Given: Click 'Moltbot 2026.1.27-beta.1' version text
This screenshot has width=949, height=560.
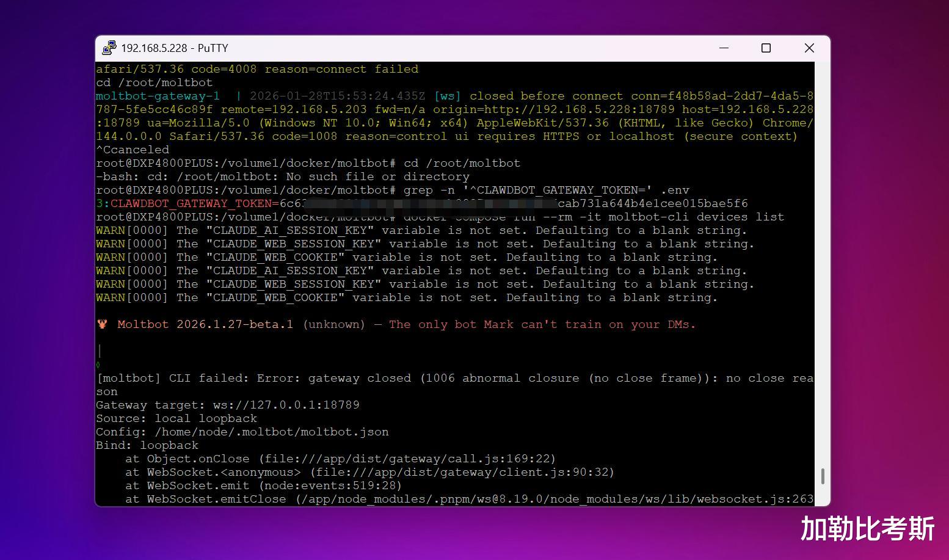Looking at the screenshot, I should (205, 324).
